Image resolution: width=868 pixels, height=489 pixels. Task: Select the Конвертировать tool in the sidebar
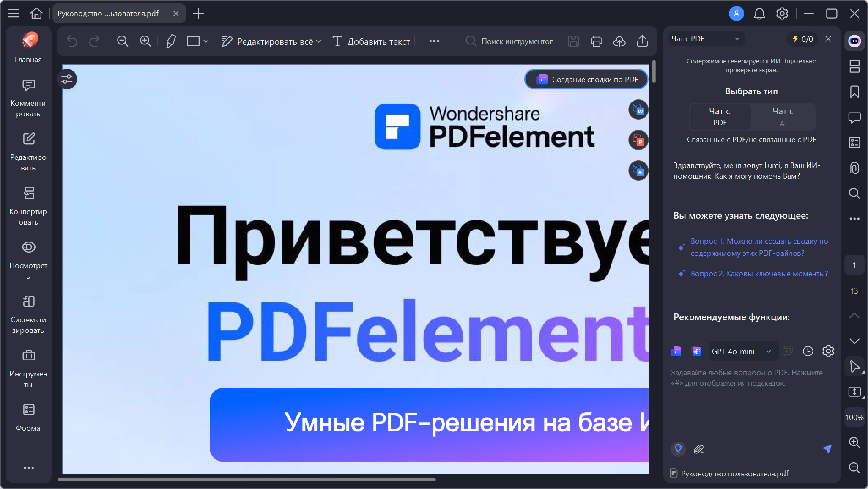pyautogui.click(x=28, y=206)
